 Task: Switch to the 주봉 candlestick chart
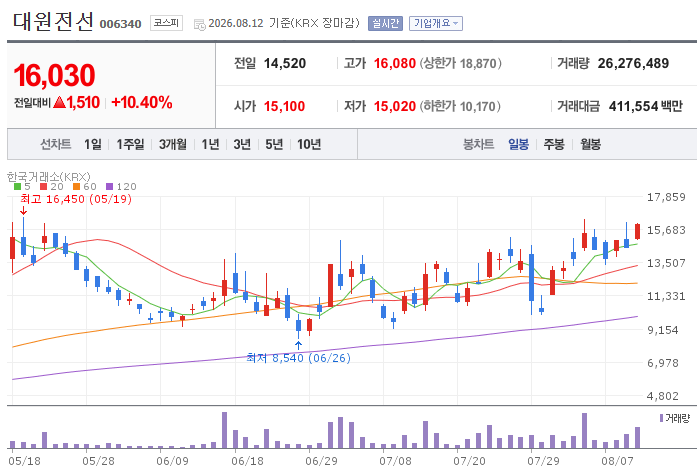click(554, 144)
